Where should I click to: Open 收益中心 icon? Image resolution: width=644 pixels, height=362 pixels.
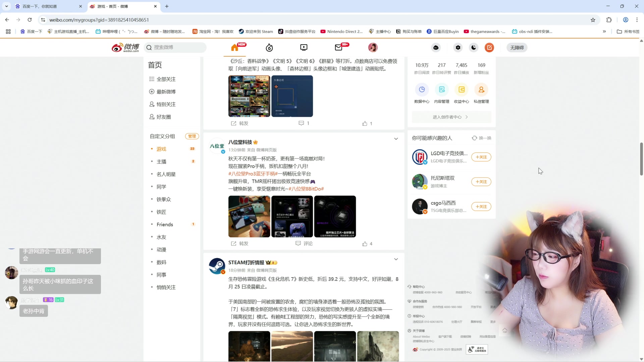click(x=462, y=90)
